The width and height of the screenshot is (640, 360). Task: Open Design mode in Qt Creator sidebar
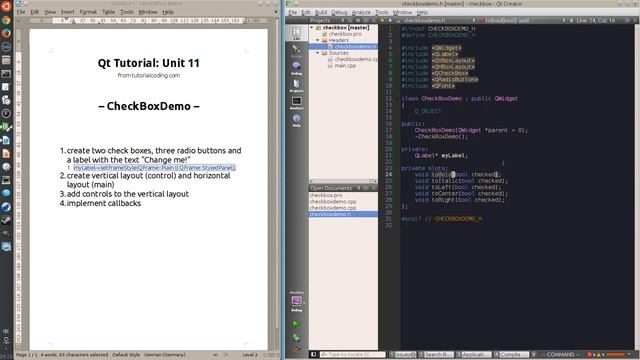tap(297, 51)
